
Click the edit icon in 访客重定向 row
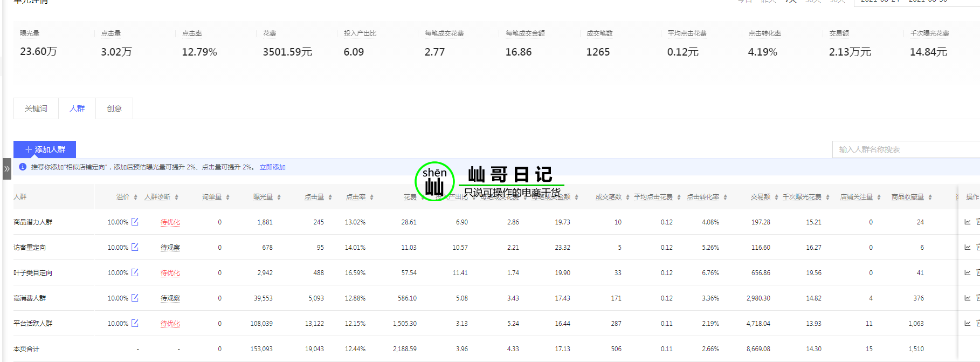(135, 247)
